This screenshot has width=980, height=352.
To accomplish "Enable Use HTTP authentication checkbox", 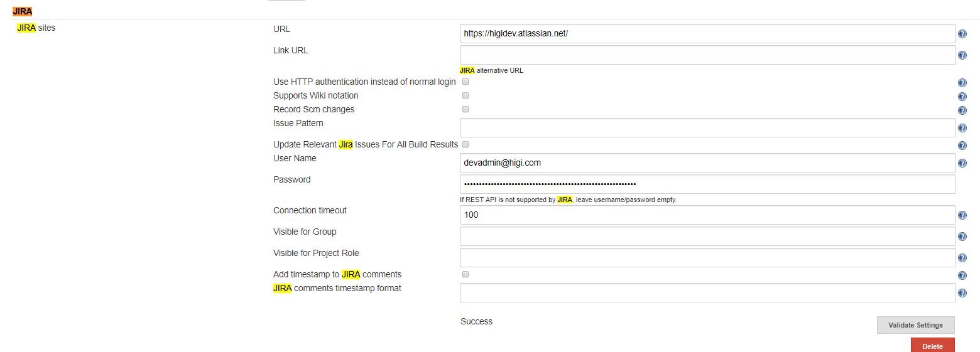I will tap(465, 82).
